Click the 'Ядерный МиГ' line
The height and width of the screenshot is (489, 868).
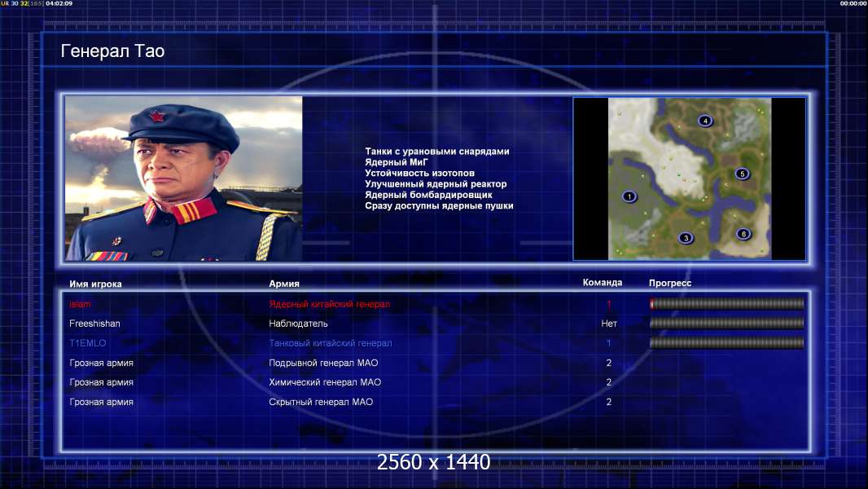[x=397, y=162]
